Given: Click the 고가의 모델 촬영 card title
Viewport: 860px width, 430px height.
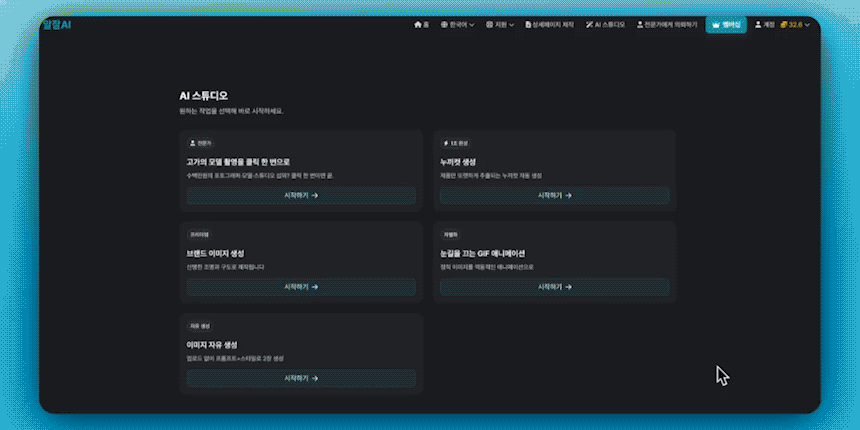Looking at the screenshot, I should pyautogui.click(x=238, y=161).
